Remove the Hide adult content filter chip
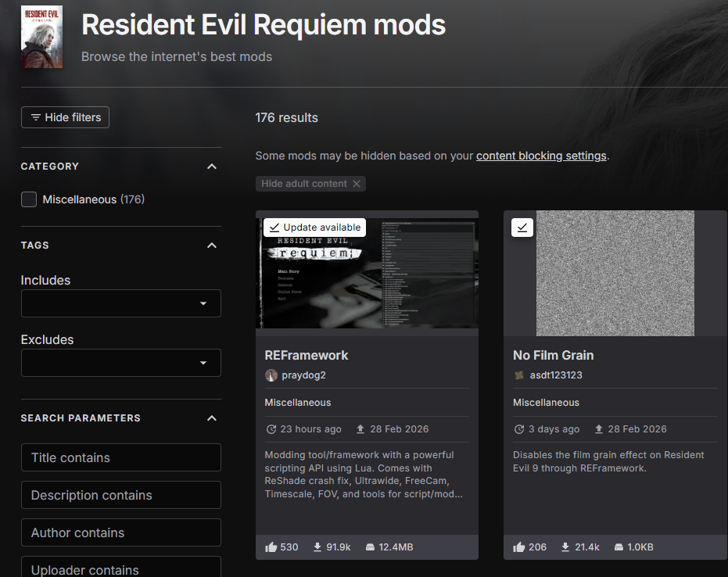Viewport: 728px width, 577px height. click(x=357, y=184)
